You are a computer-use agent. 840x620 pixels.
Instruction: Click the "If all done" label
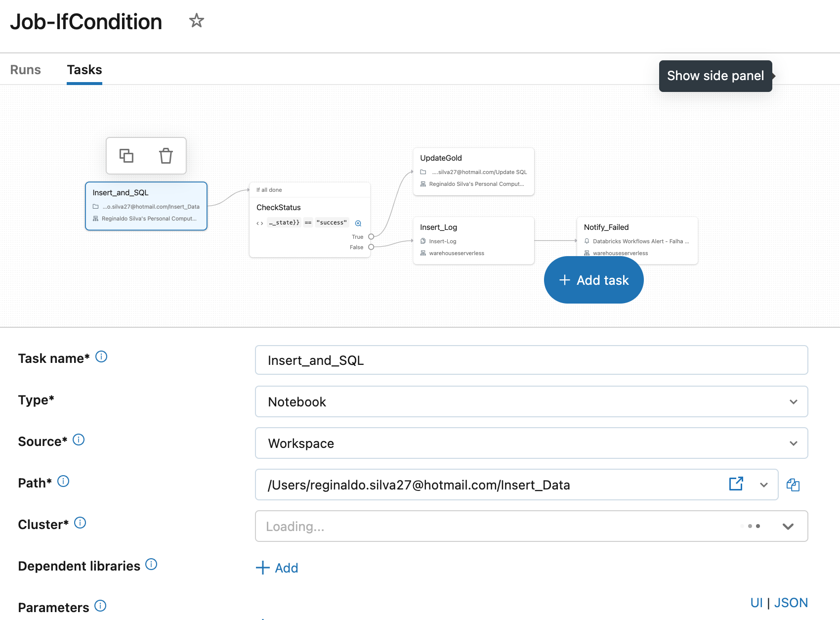pyautogui.click(x=269, y=190)
